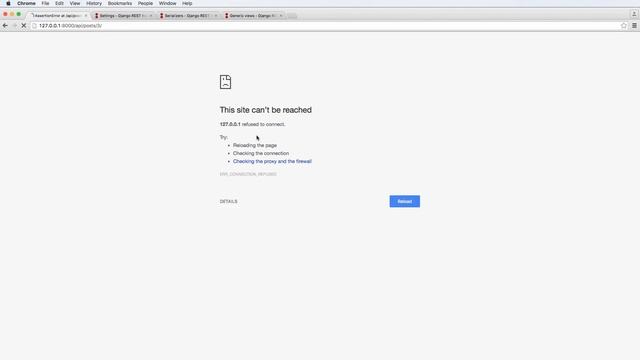Click the 'Reloading the page' suggestion
This screenshot has height=360, width=640.
click(255, 145)
